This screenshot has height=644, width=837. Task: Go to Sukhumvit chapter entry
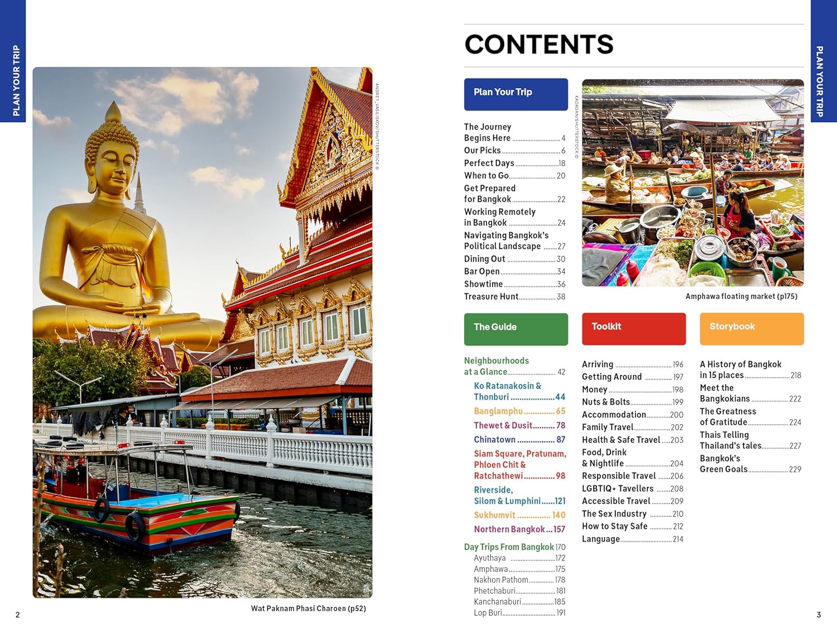(x=519, y=515)
